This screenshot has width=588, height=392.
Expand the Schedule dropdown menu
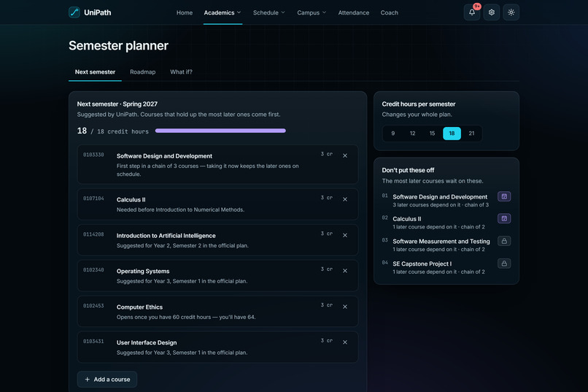click(x=269, y=12)
